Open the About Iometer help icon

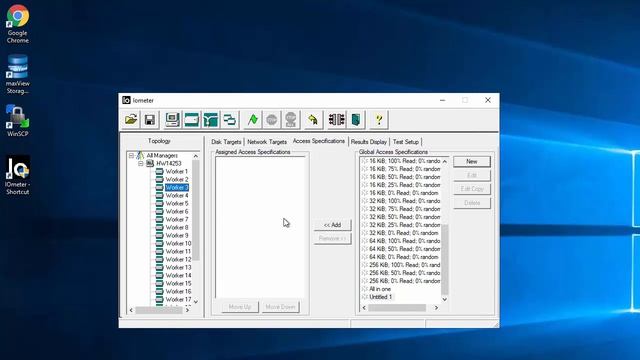tap(379, 120)
